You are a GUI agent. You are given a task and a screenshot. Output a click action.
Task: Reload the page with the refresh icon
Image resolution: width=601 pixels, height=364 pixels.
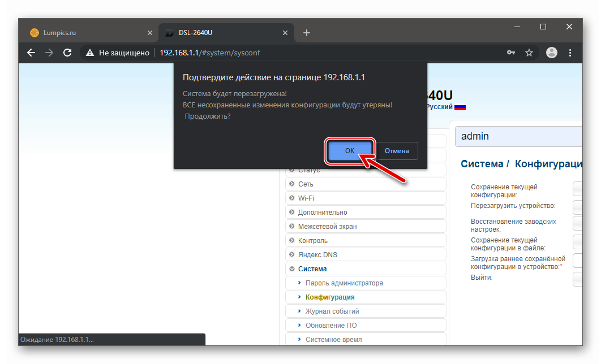pyautogui.click(x=67, y=53)
